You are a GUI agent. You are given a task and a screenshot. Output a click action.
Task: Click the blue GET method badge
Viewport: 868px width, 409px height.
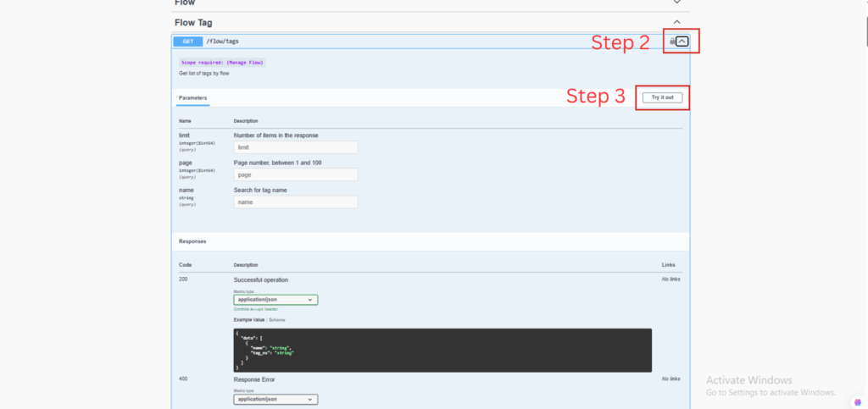point(186,41)
